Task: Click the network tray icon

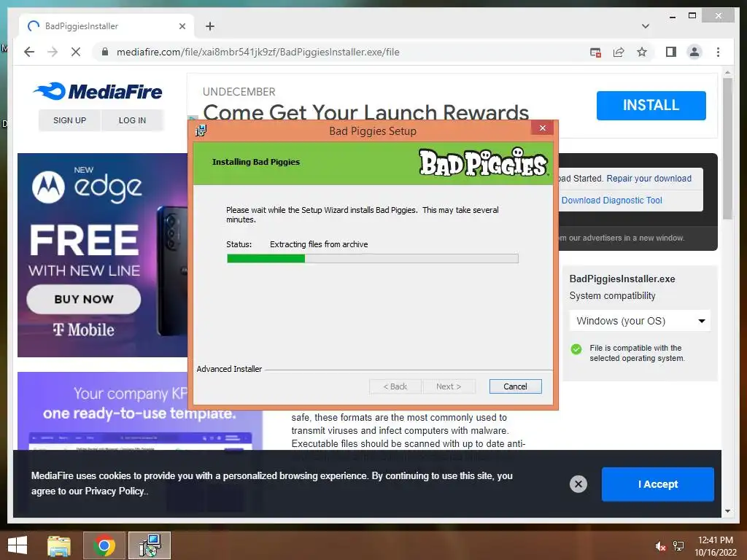Action: pyautogui.click(x=678, y=546)
